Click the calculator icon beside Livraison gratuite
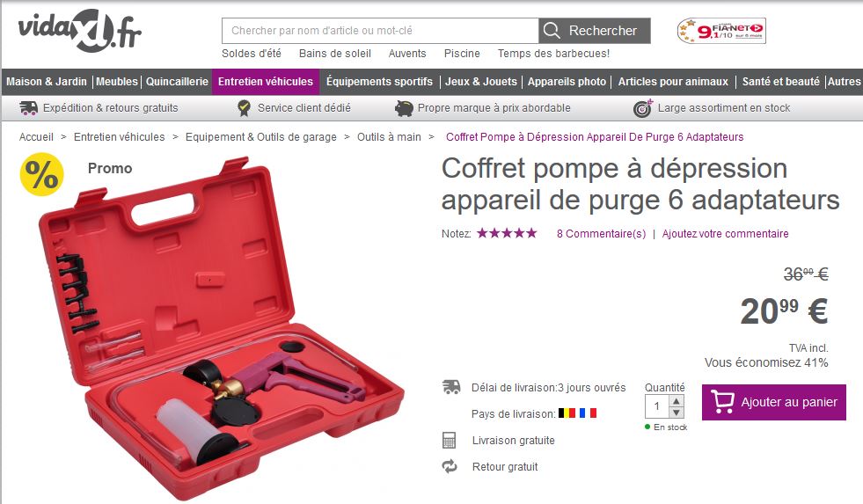The image size is (863, 504). click(x=450, y=440)
